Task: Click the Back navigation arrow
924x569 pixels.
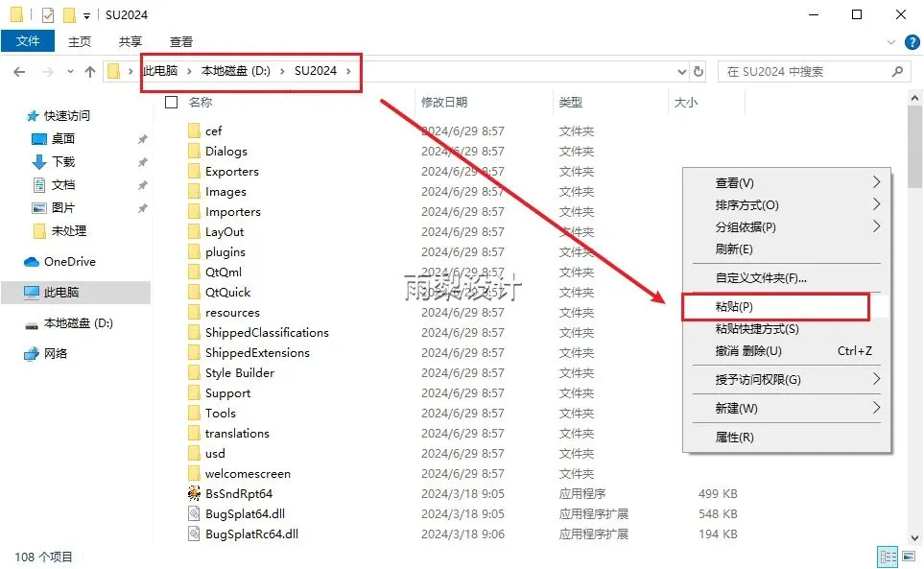Action: (x=19, y=72)
